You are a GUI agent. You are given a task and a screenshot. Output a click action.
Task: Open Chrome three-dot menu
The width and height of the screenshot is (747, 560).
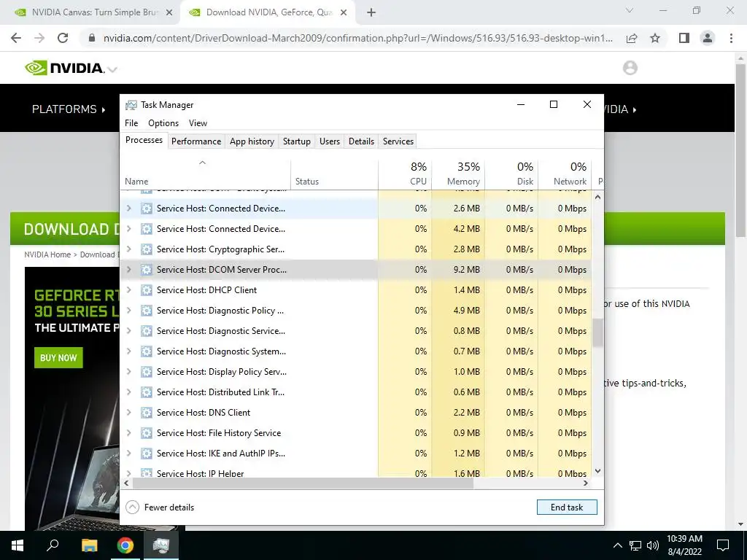point(731,38)
